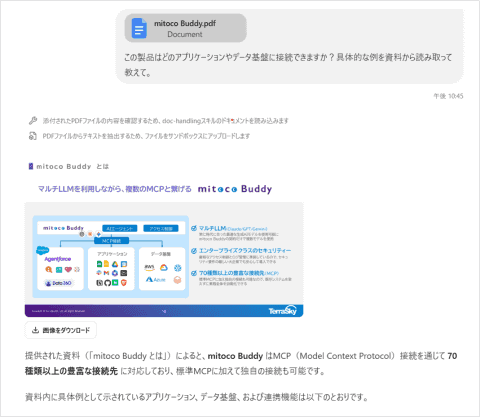Click the '画像をダウンロード' button

pyautogui.click(x=61, y=330)
